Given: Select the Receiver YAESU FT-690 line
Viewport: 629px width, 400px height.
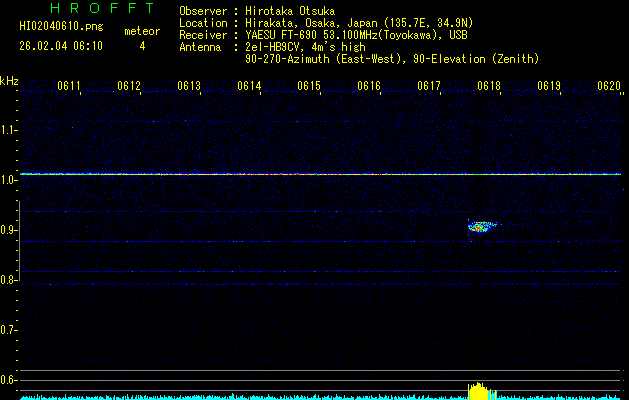Looking at the screenshot, I should [x=322, y=35].
